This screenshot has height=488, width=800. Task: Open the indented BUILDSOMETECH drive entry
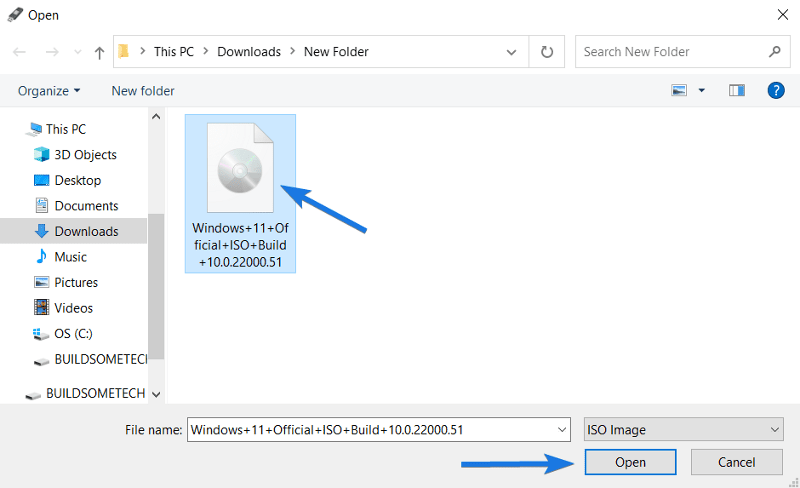click(101, 359)
